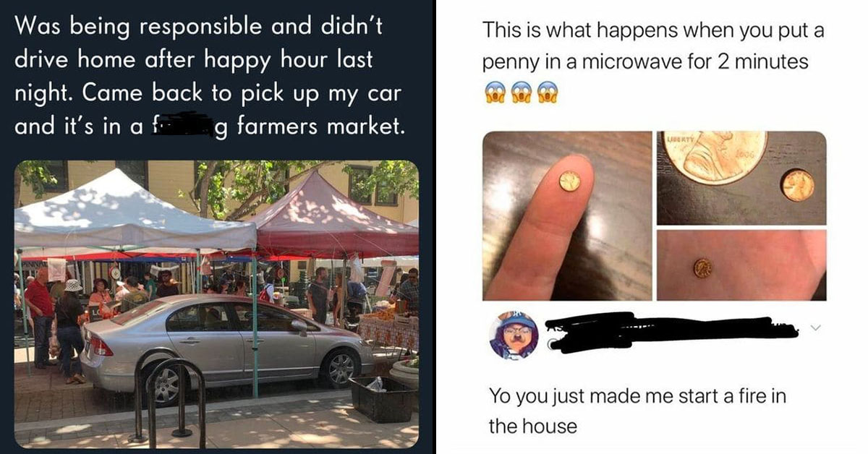
Task: Open the farmers market car photo
Action: 216,304
